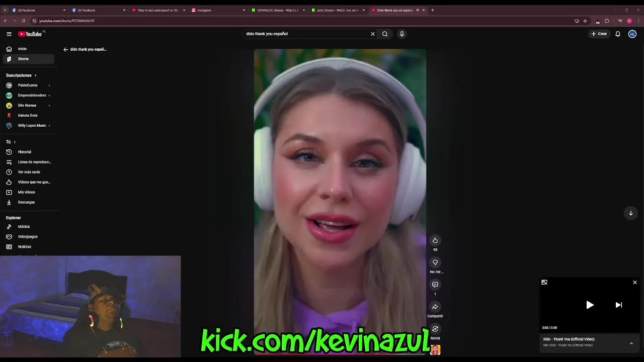Switch to the Instagram browser tab
Viewport: 644px width, 362px height.
(218, 10)
